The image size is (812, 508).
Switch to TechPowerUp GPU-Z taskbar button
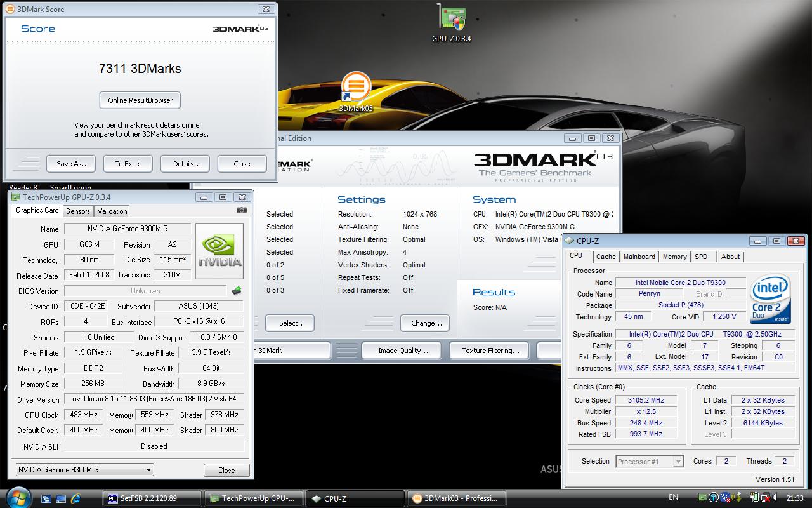coord(254,498)
